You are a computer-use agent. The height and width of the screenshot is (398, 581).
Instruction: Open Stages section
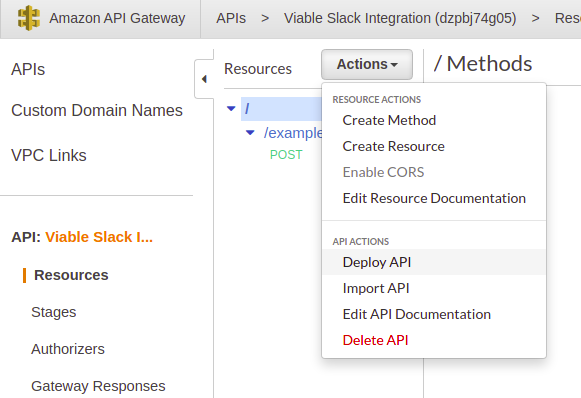tap(54, 312)
